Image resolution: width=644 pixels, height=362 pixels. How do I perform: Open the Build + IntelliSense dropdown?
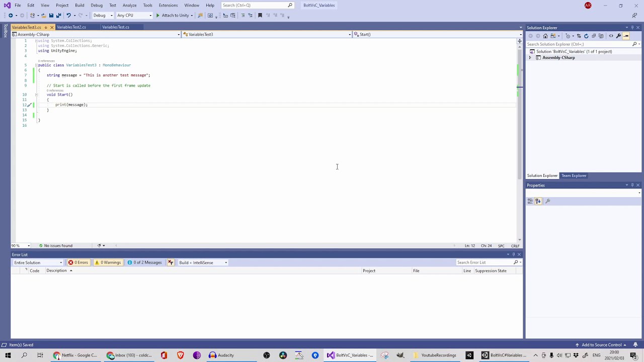coord(203,262)
